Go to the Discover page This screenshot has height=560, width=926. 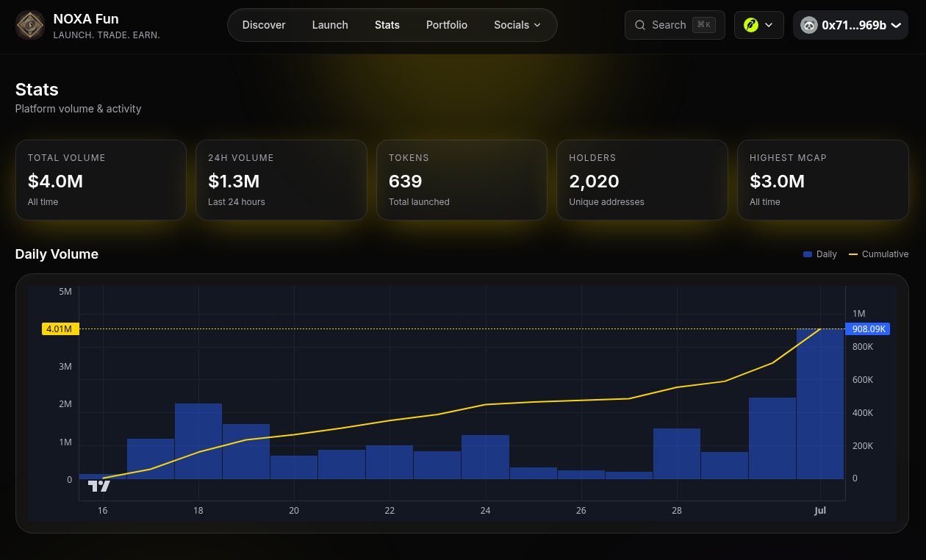(x=264, y=25)
